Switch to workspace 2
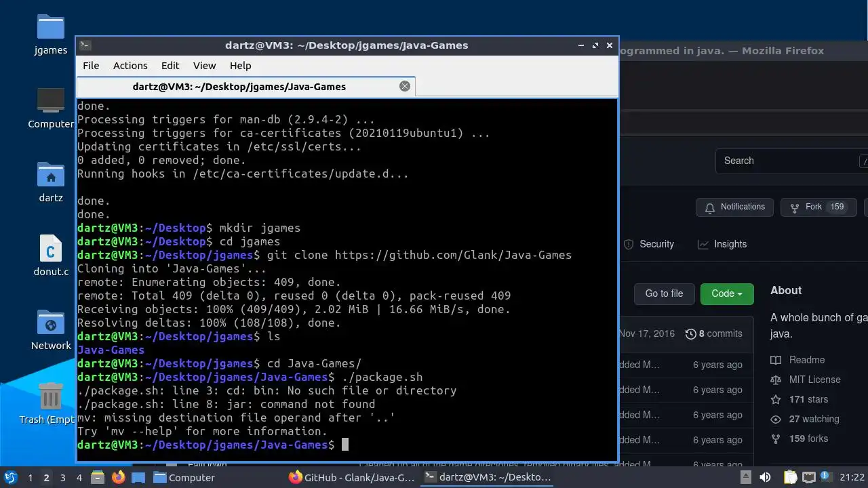868x488 pixels. (x=46, y=478)
